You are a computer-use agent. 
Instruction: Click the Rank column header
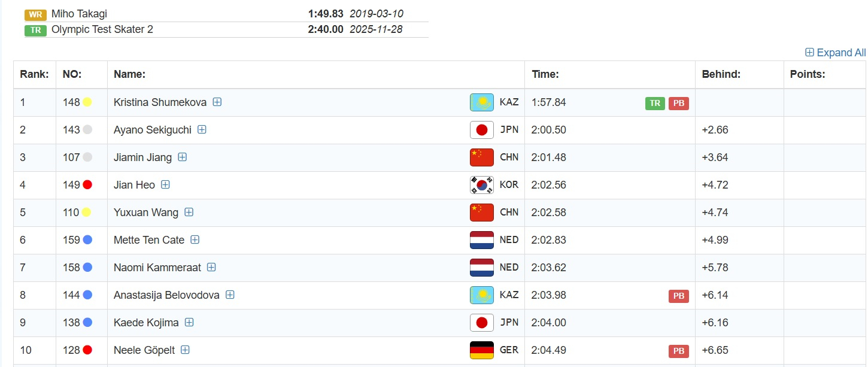pos(34,75)
